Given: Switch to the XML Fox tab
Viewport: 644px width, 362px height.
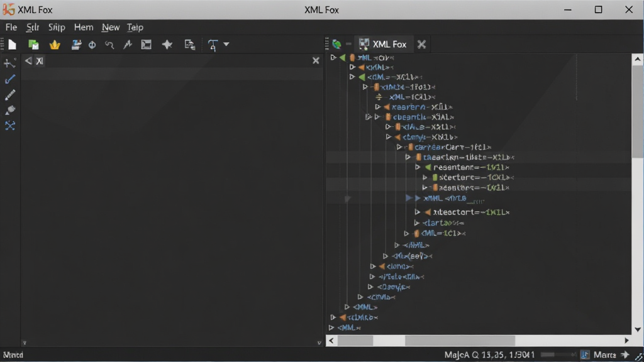Looking at the screenshot, I should point(383,45).
